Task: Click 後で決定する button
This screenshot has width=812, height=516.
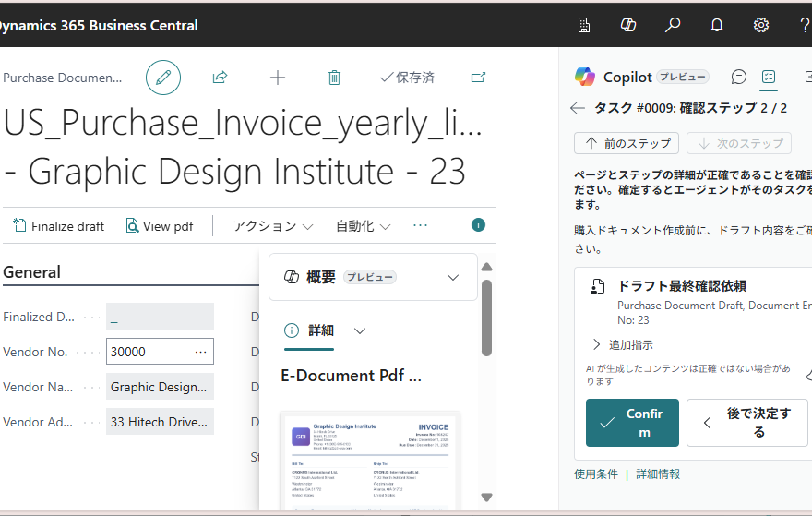Action: coord(747,423)
